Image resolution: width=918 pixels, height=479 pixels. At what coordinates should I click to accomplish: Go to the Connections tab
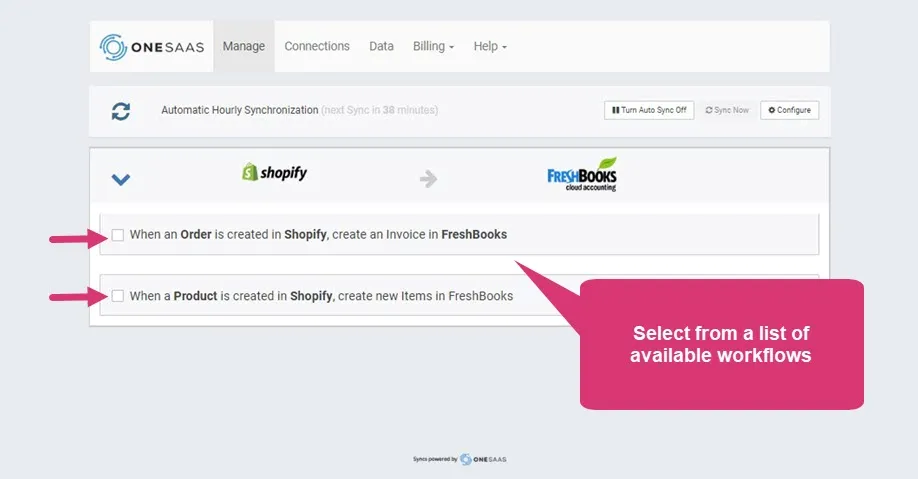pyautogui.click(x=317, y=46)
